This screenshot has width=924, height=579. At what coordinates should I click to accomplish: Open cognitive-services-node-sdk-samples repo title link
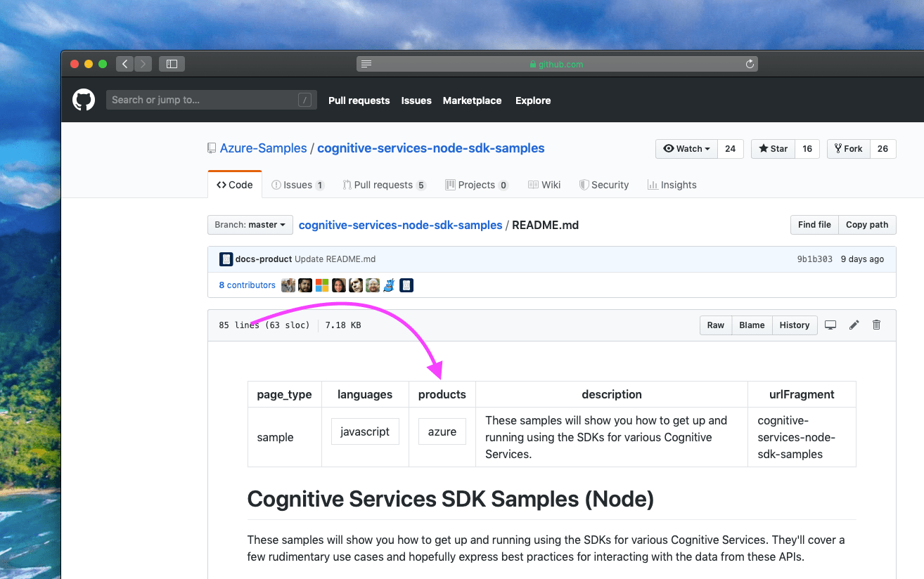[431, 148]
